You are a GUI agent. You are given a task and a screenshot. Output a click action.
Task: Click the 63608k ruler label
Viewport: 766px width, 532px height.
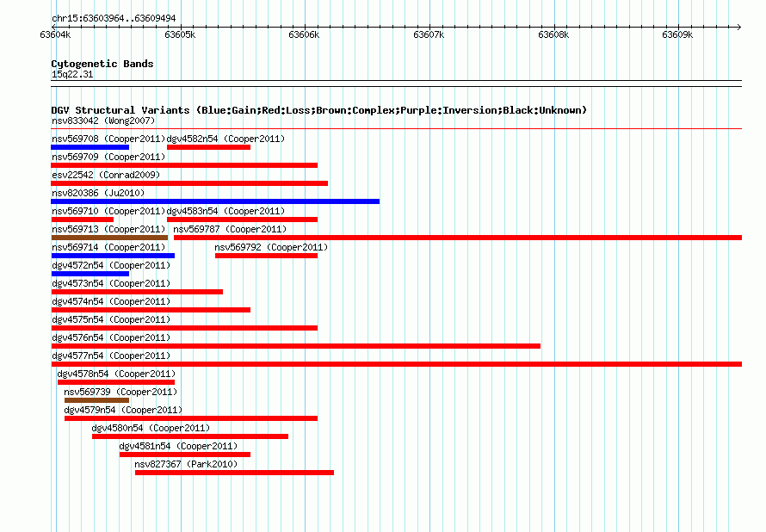tap(553, 34)
